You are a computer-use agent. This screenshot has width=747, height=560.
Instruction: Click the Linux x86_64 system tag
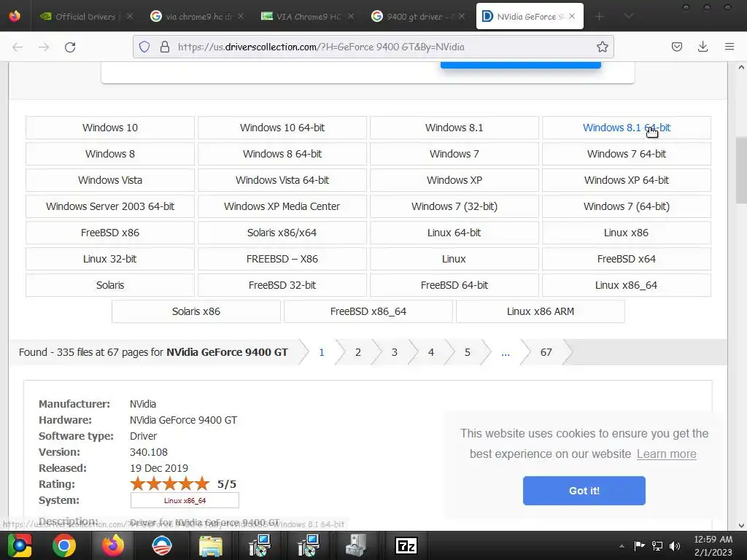click(185, 500)
